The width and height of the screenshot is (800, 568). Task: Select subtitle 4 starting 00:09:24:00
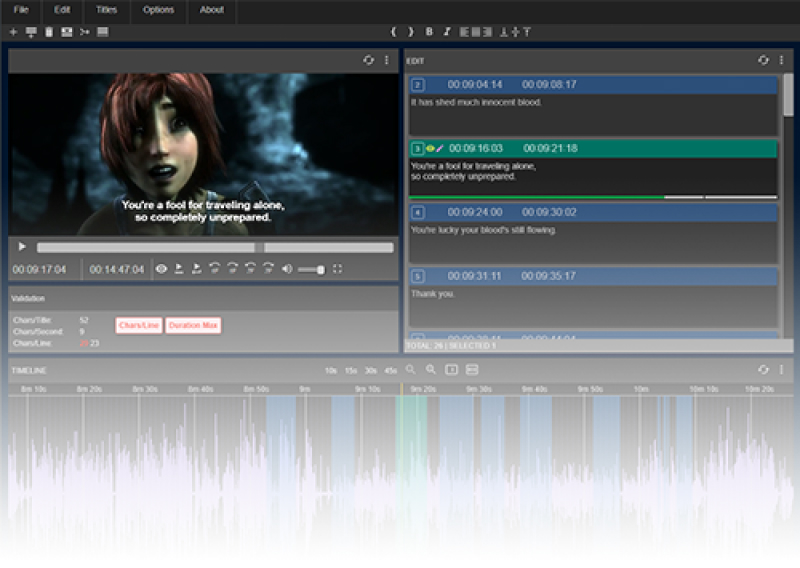(x=593, y=233)
